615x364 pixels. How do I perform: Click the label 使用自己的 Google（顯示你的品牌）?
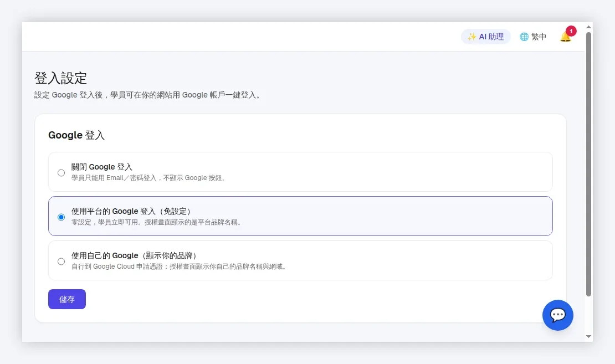pos(135,255)
